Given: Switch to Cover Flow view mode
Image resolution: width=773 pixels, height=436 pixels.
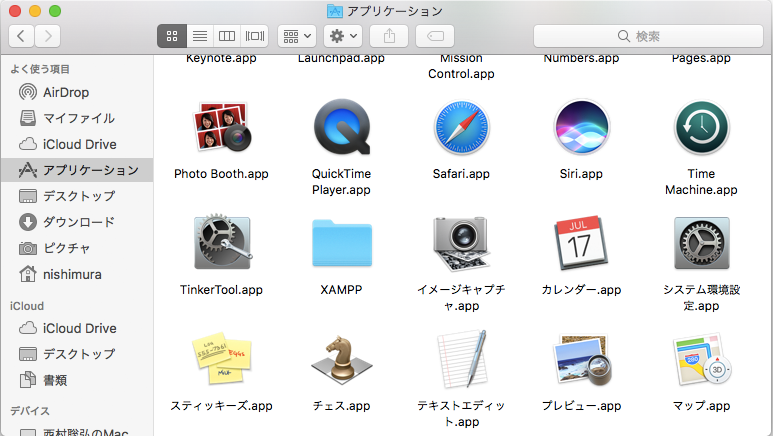Looking at the screenshot, I should [x=255, y=36].
